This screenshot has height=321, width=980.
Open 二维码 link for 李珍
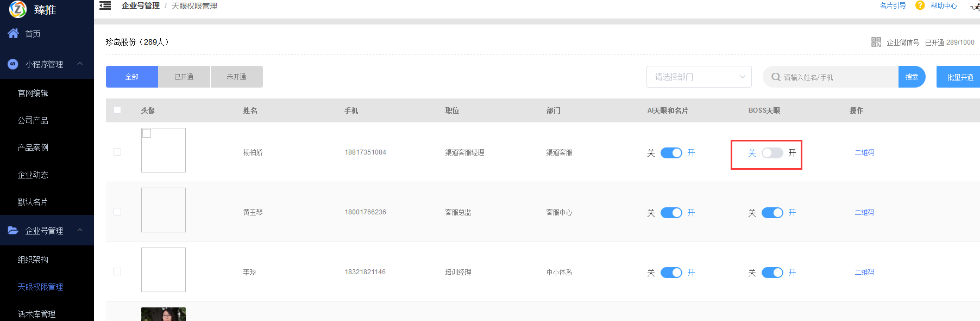tap(864, 272)
